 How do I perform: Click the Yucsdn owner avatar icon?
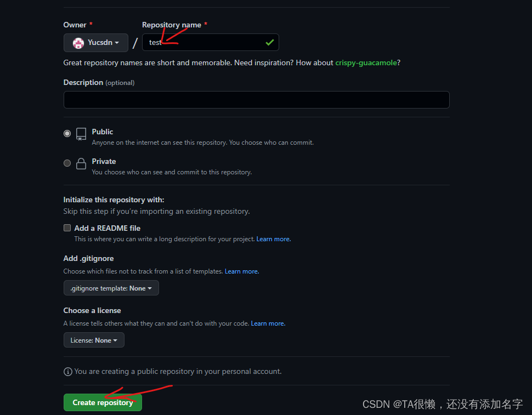point(78,43)
